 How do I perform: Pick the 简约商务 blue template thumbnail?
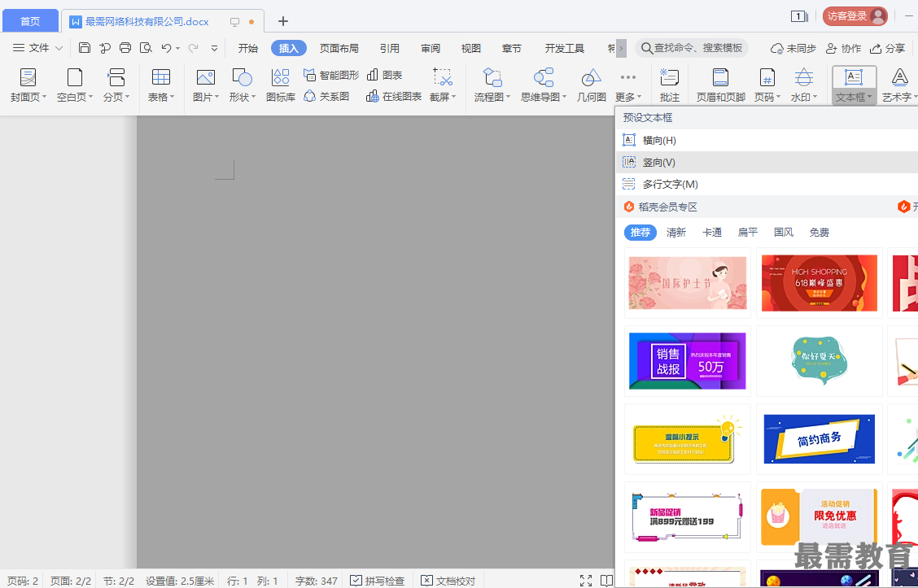pyautogui.click(x=819, y=439)
